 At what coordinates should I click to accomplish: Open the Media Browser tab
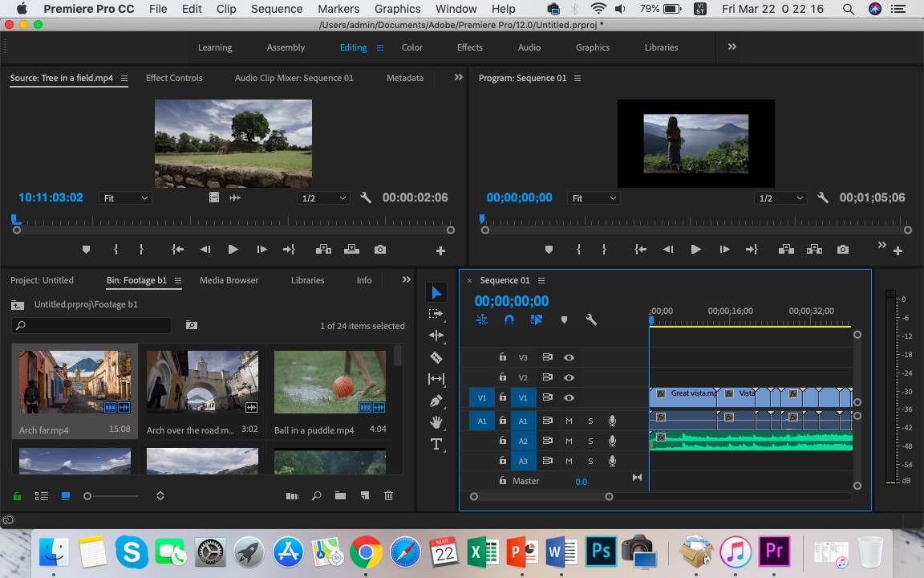(229, 280)
